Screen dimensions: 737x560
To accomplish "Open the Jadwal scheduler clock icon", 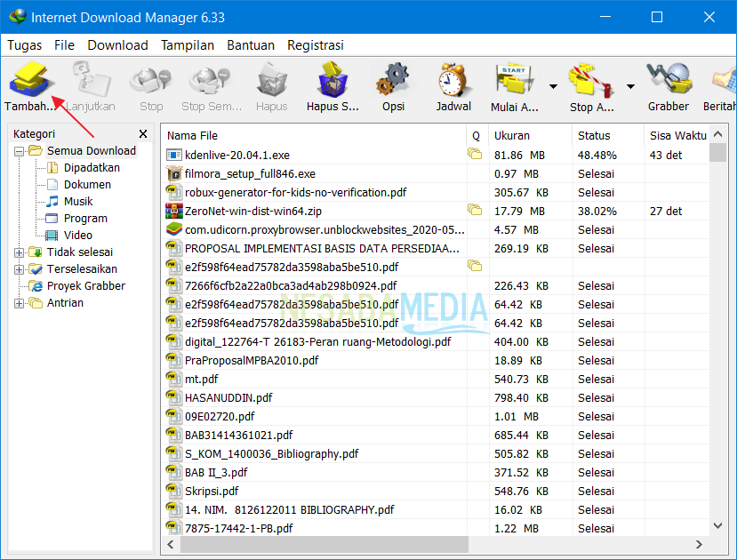I will tap(453, 80).
